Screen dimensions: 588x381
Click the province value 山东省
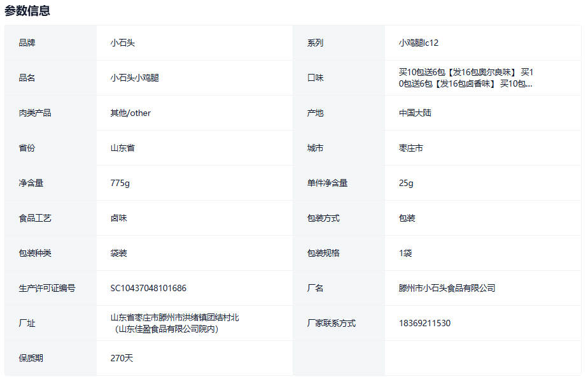pos(122,148)
